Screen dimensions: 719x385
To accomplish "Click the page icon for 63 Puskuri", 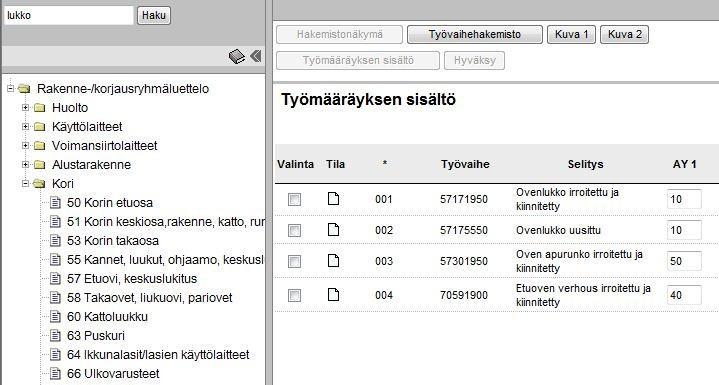I will [x=55, y=336].
